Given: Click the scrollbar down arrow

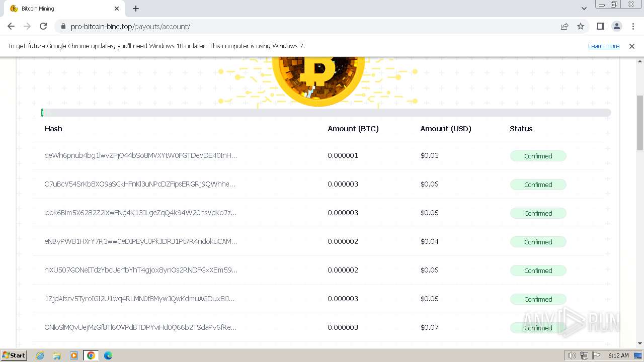Looking at the screenshot, I should (639, 343).
